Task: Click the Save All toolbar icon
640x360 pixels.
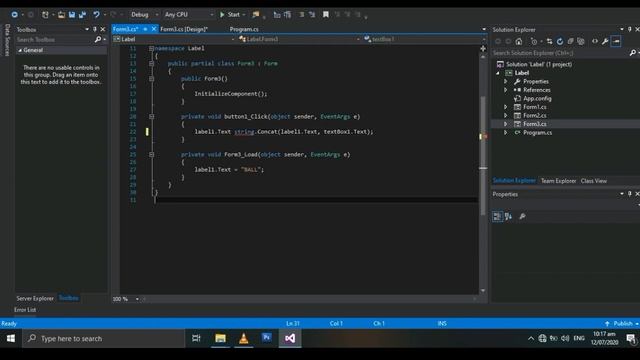Action: coord(82,15)
